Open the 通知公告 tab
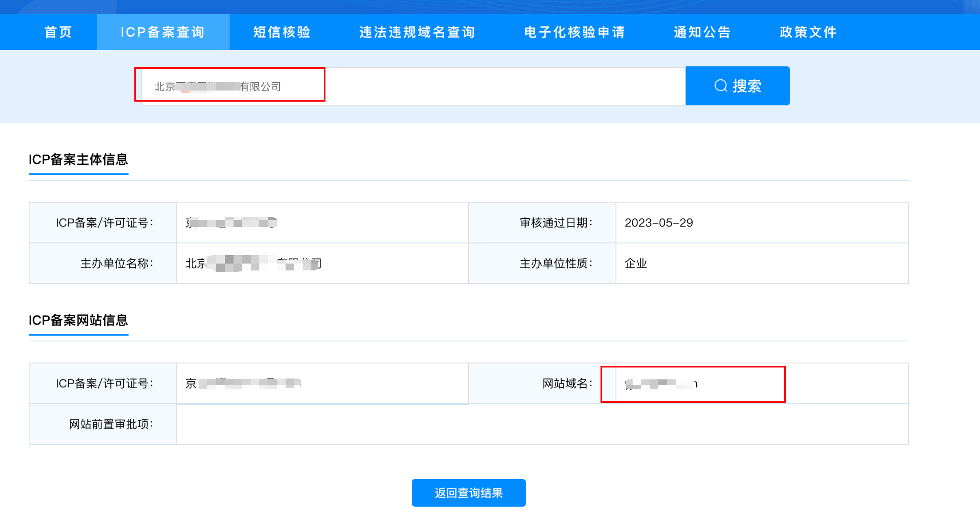The image size is (980, 514). point(702,32)
